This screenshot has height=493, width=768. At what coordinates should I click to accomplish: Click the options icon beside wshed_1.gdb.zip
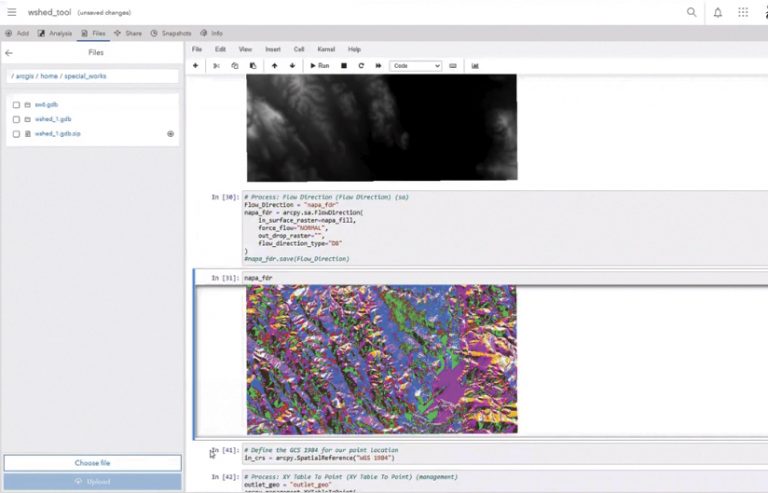[x=170, y=134]
